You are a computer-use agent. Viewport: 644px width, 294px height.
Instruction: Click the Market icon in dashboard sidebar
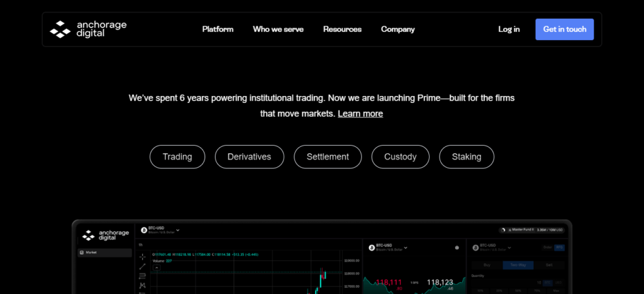(x=82, y=253)
